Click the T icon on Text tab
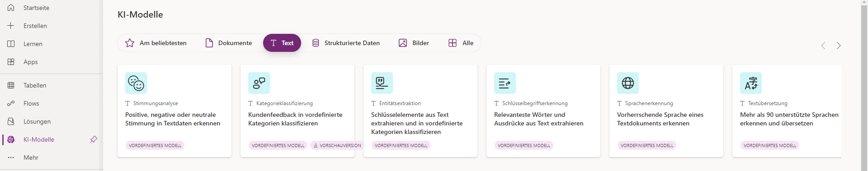868x171 pixels. [x=274, y=43]
